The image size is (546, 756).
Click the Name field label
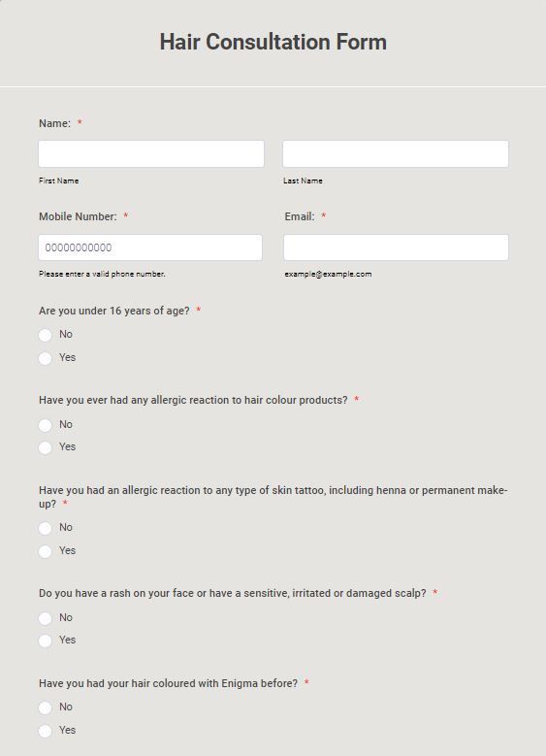pyautogui.click(x=54, y=123)
